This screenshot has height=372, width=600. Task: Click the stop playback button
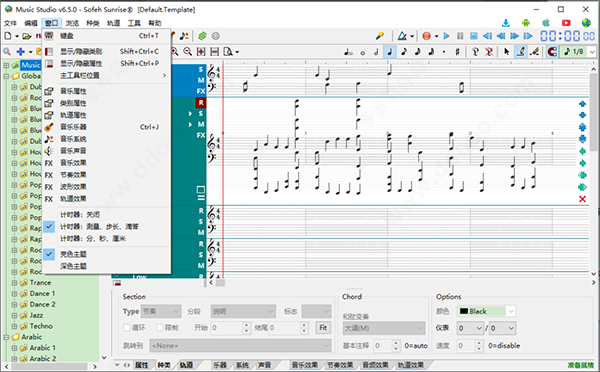474,36
